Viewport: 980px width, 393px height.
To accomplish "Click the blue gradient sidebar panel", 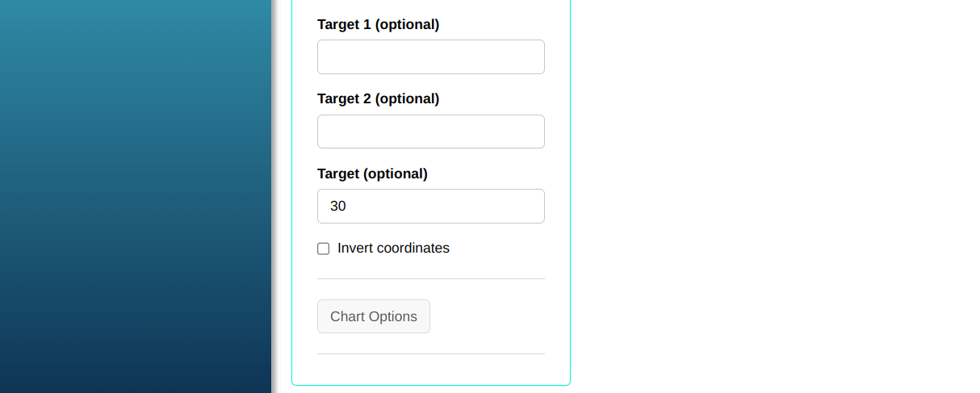I will coord(136,202).
